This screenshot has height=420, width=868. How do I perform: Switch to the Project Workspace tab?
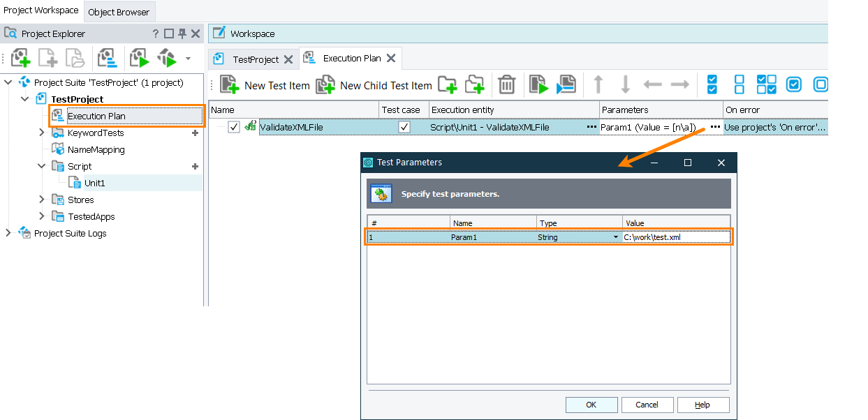pyautogui.click(x=41, y=10)
